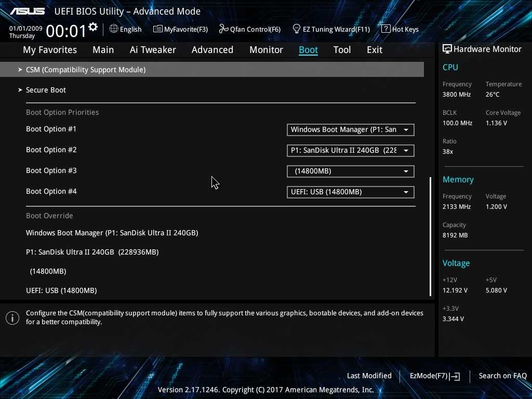Click CPU temperature value 26°C

point(493,95)
